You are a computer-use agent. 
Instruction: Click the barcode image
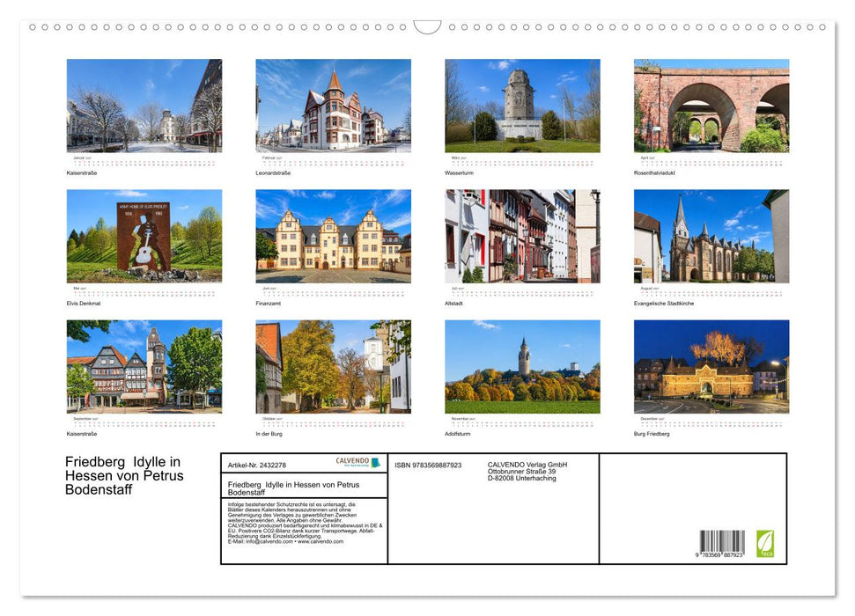722,544
